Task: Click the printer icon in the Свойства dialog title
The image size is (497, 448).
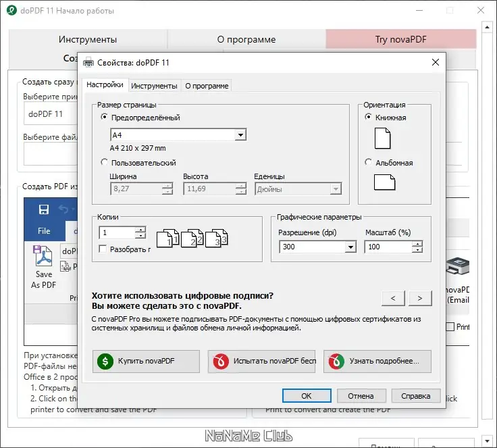Action: click(x=88, y=63)
